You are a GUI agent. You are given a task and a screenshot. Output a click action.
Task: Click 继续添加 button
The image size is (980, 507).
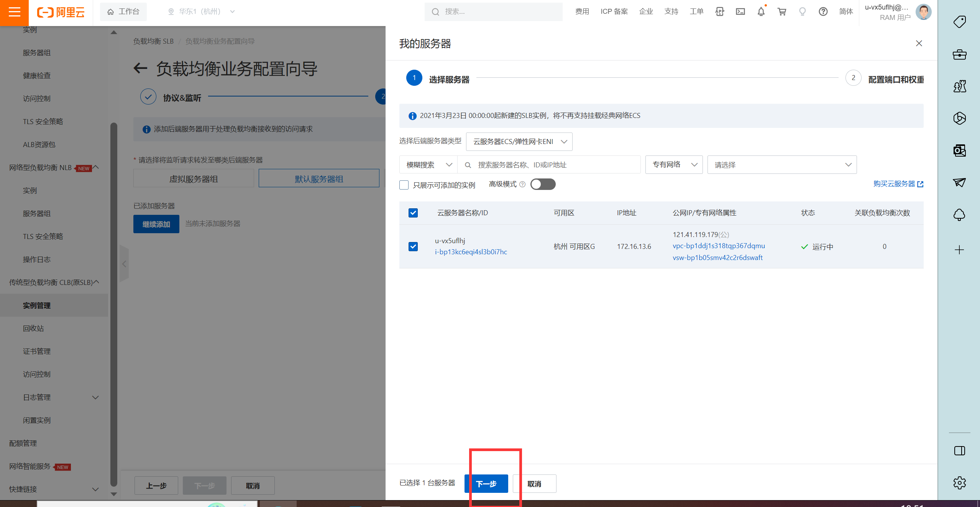[x=156, y=224]
